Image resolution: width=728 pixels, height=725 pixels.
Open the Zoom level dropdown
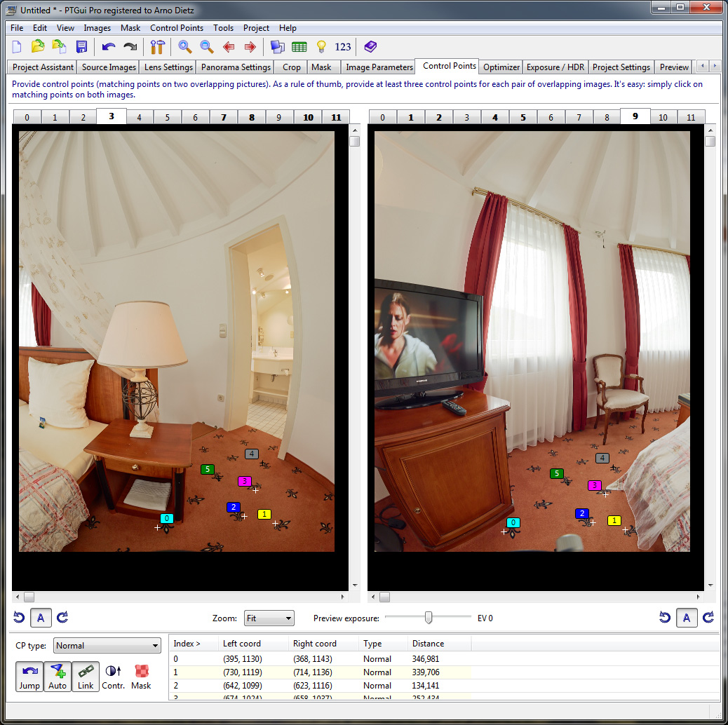[269, 618]
